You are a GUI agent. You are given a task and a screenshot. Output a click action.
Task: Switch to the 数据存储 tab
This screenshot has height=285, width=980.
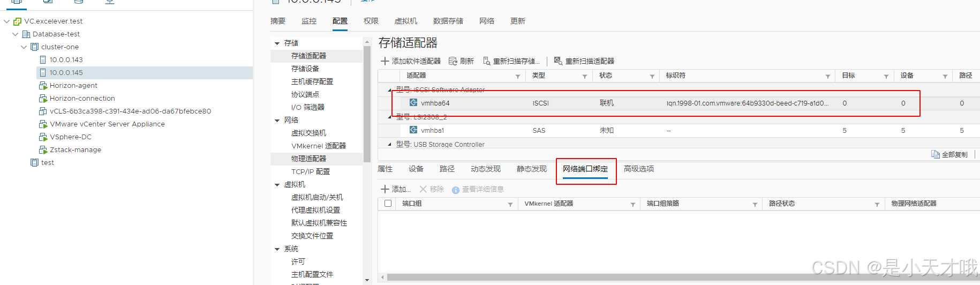pyautogui.click(x=448, y=21)
